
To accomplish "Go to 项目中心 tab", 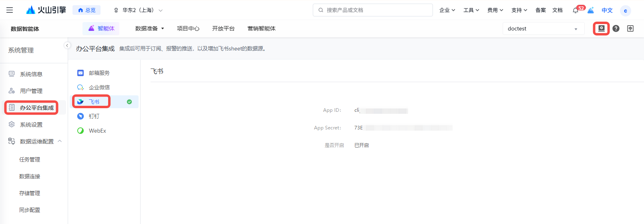I will [188, 28].
